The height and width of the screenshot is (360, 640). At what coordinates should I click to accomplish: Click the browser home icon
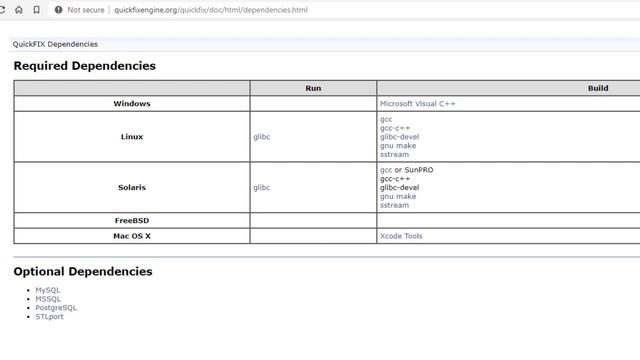coord(19,10)
